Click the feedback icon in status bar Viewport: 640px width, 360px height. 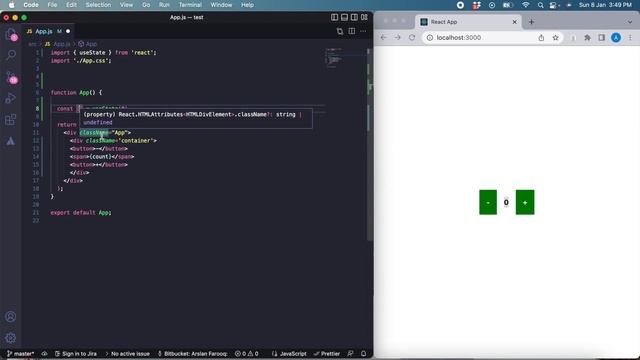tap(350, 353)
